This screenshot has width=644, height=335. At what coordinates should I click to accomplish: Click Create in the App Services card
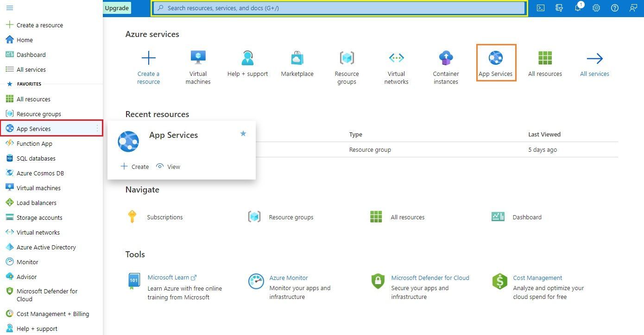pos(135,167)
